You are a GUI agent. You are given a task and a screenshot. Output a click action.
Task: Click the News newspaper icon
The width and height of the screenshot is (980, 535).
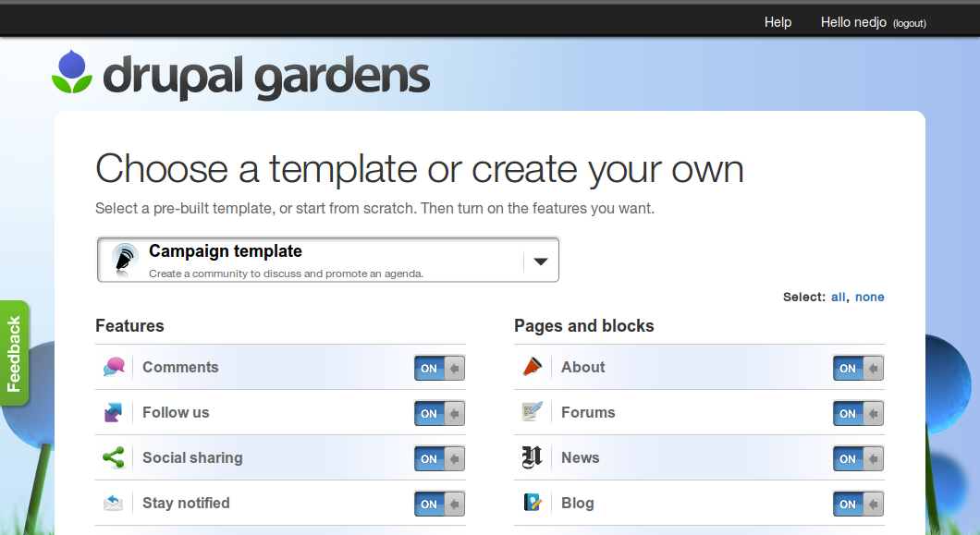(532, 457)
